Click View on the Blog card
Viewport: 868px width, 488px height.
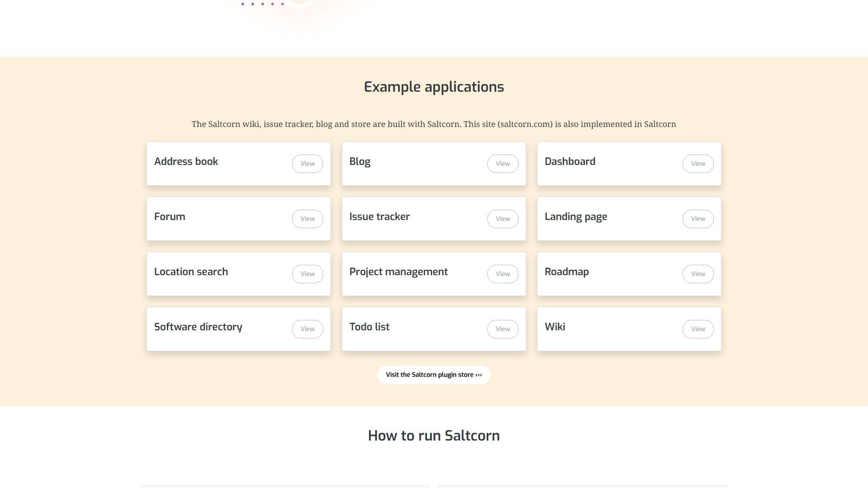[x=503, y=164]
